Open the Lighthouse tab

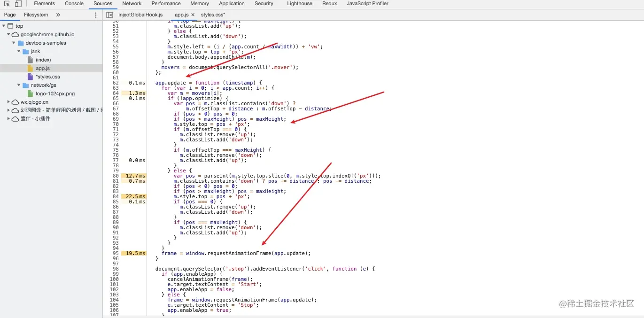coord(300,4)
